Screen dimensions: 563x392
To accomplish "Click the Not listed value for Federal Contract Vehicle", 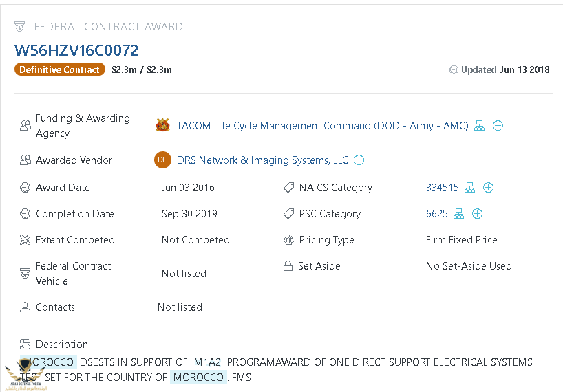I will click(184, 274).
